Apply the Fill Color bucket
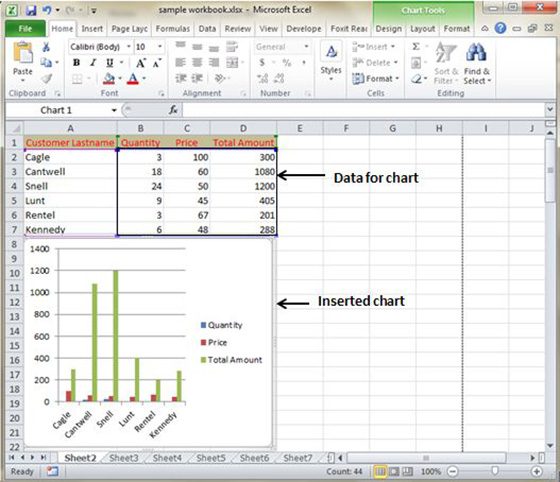Screen dimensions: 560x482 coord(109,79)
